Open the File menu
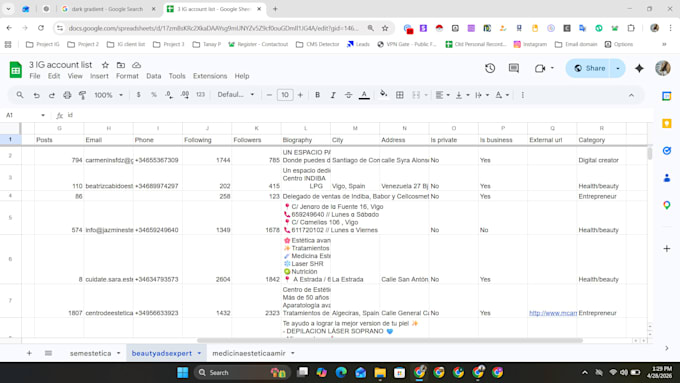The height and width of the screenshot is (383, 680). pos(35,76)
